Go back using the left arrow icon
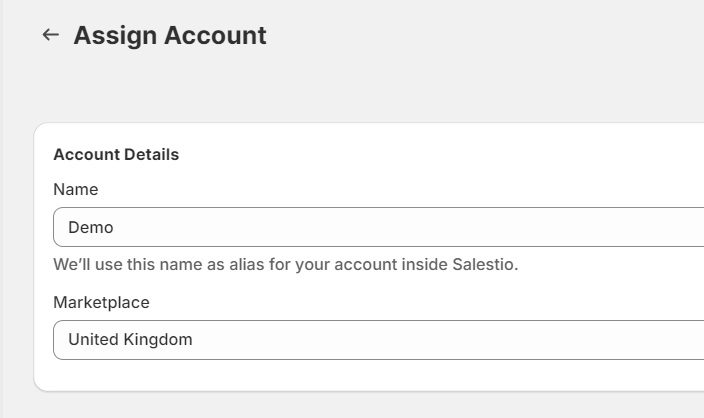Screen dimensions: 704x418 click(51, 35)
